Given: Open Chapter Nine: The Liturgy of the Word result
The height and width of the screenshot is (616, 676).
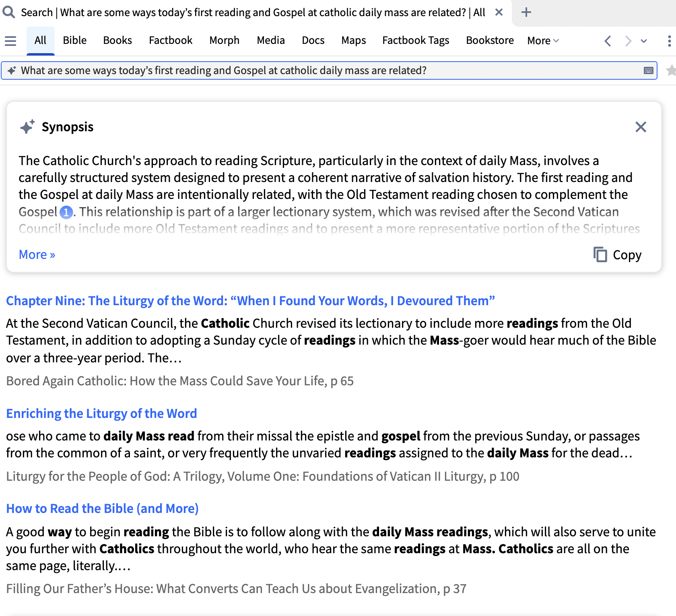Looking at the screenshot, I should [250, 301].
